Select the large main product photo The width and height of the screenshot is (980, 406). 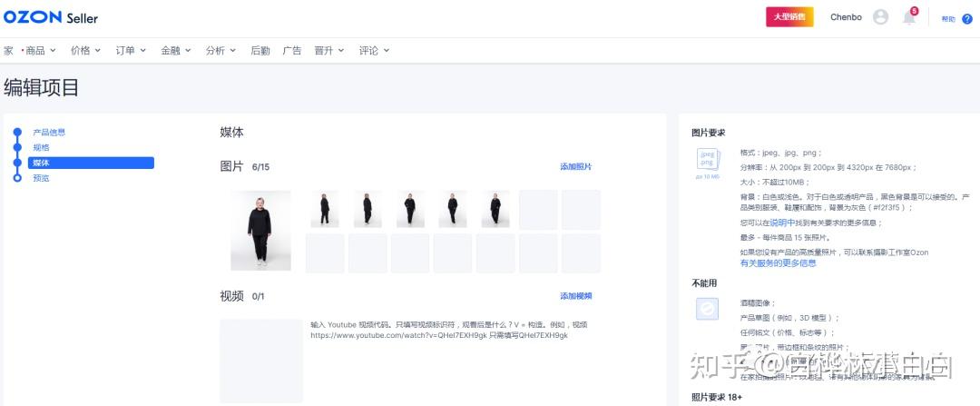(x=260, y=230)
